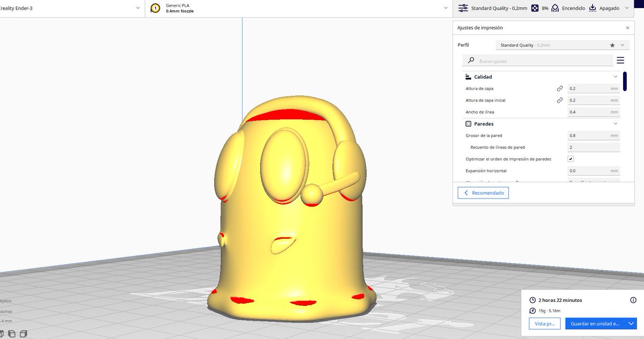
Task: Click the Buscar ajustes search field
Action: (x=538, y=61)
